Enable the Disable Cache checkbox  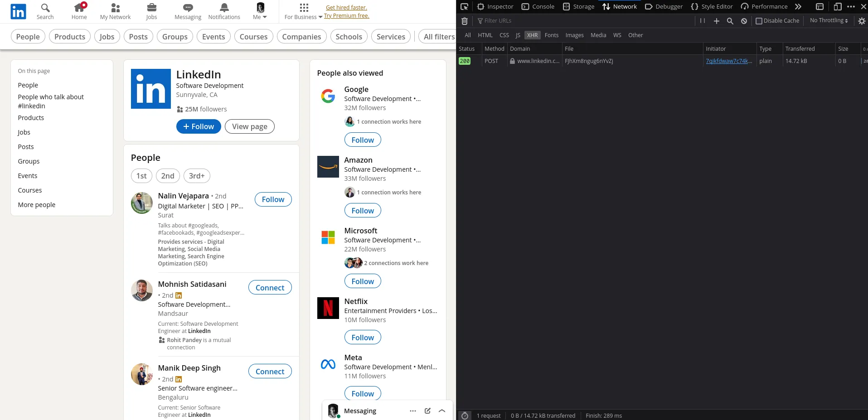pos(759,21)
